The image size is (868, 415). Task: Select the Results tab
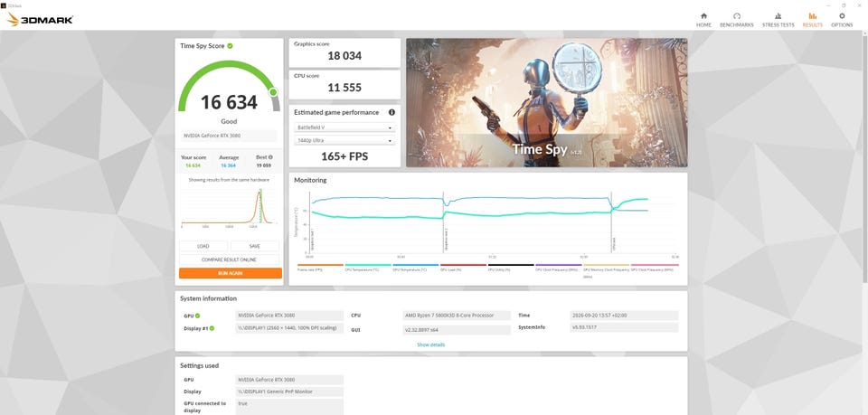click(x=812, y=20)
